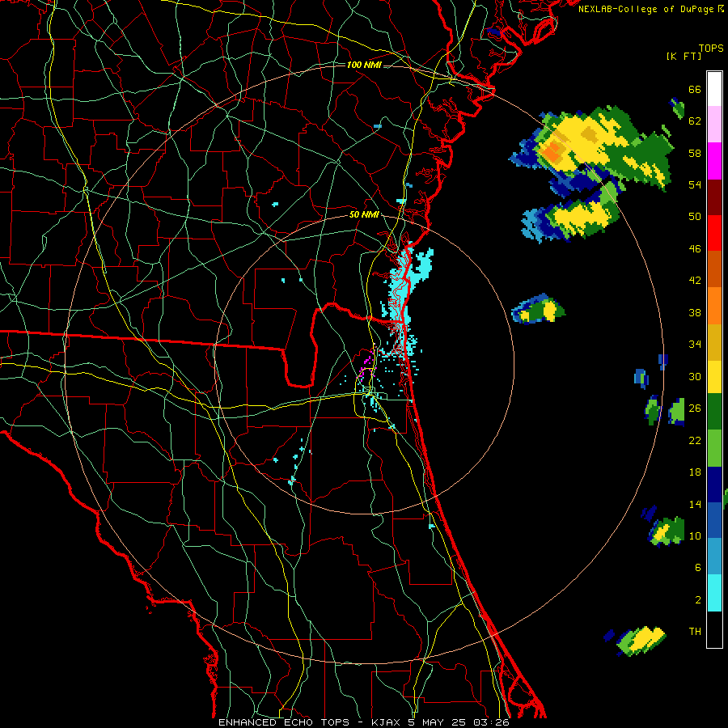
Task: Click the legend value 62
Action: coord(695,121)
